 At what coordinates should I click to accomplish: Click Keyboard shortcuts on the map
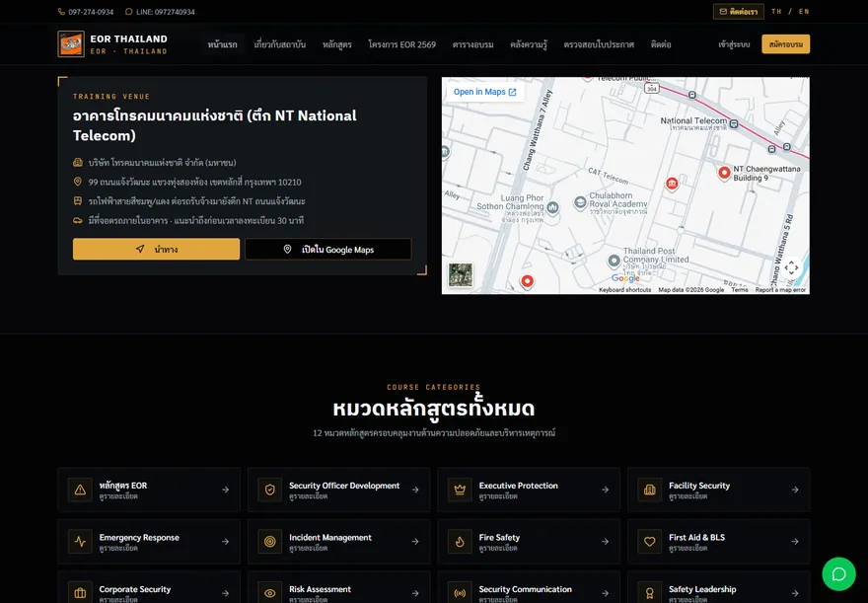[625, 289]
